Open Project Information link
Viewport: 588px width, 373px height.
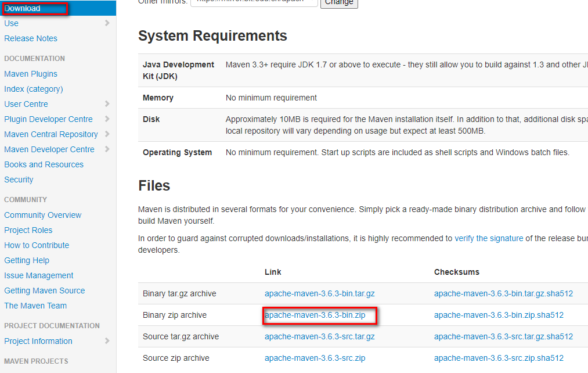pos(38,341)
